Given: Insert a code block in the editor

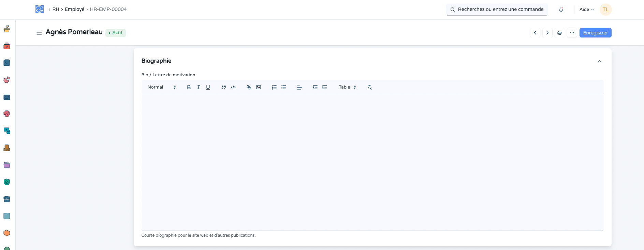Looking at the screenshot, I should pos(233,87).
